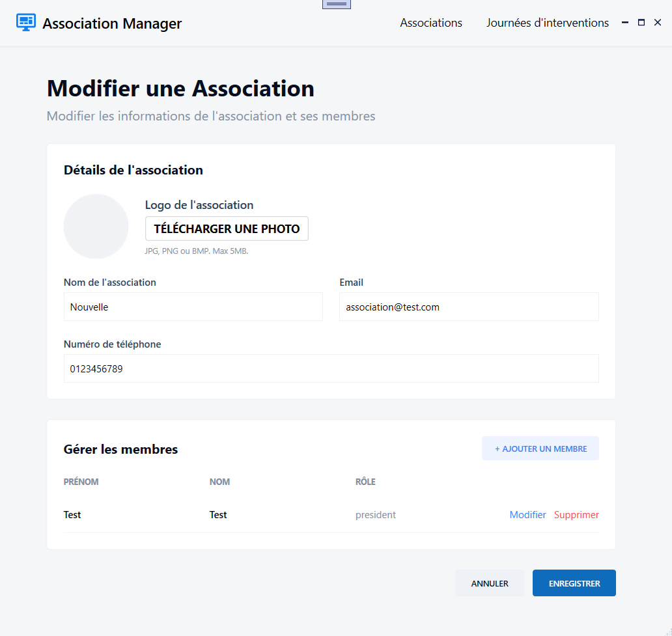
Task: Click the Prénom column header
Action: pos(81,482)
